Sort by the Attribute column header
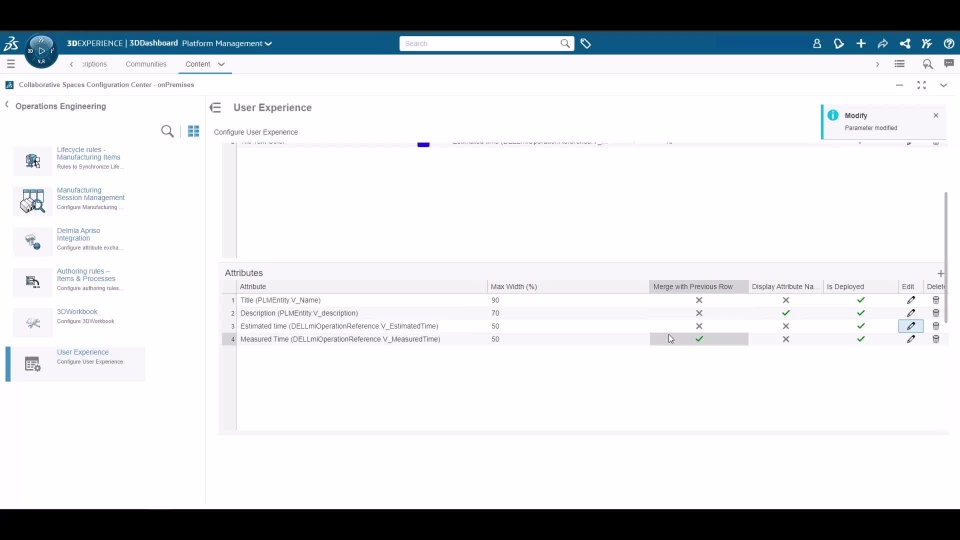The image size is (960, 540). [x=361, y=287]
